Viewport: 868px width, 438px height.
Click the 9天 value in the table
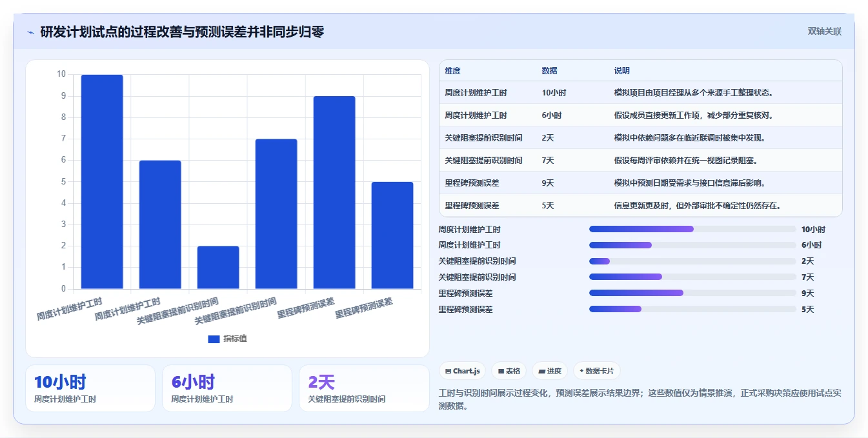548,183
